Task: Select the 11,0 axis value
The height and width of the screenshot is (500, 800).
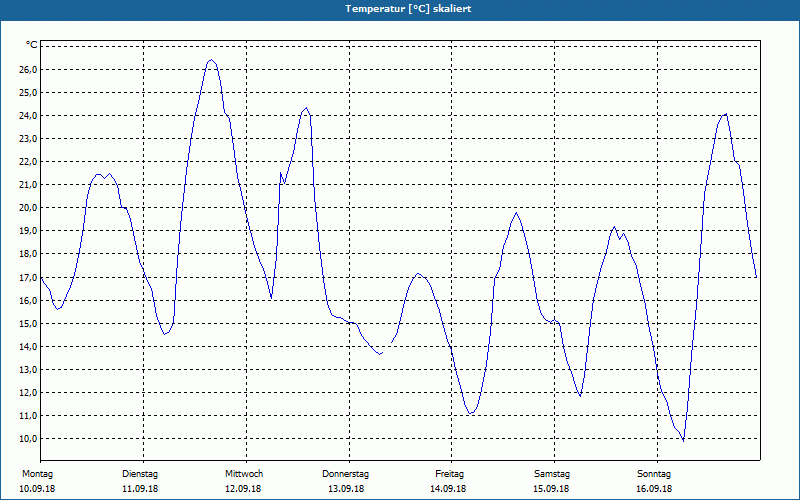Action: tap(28, 416)
